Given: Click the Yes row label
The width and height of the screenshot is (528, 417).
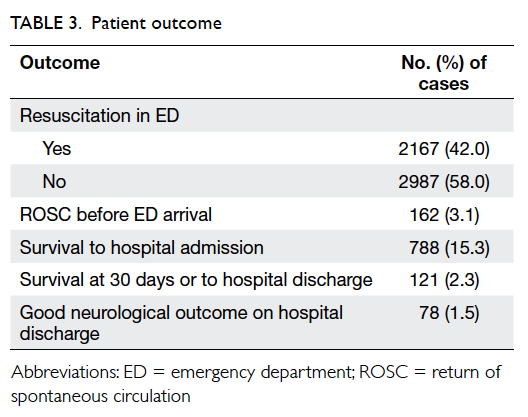Looking at the screenshot, I should [57, 149].
